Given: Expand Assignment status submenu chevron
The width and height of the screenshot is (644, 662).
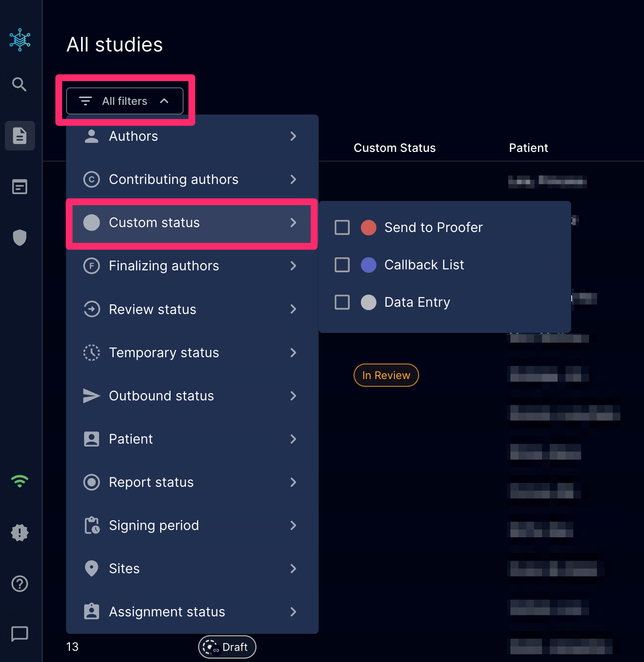Looking at the screenshot, I should tap(293, 612).
